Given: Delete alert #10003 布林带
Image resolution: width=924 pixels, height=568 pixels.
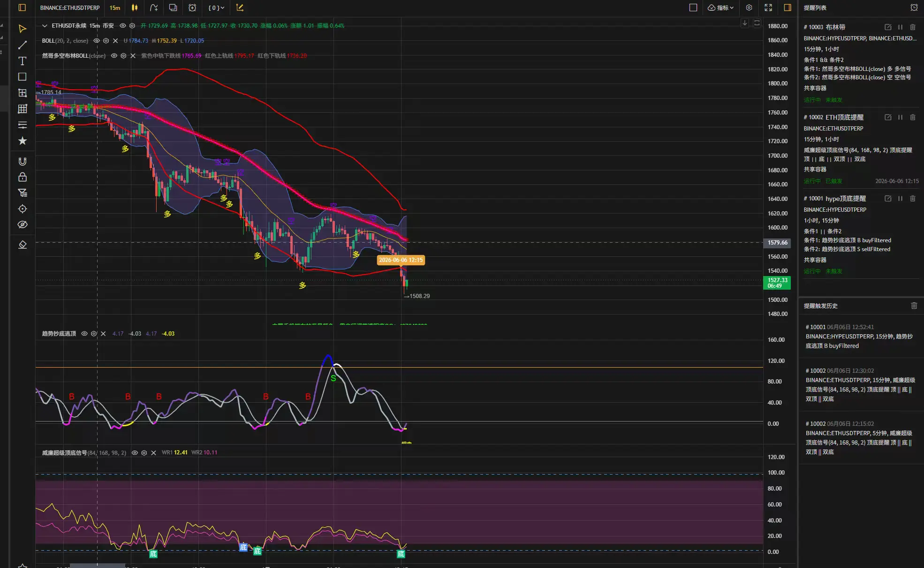Looking at the screenshot, I should (x=913, y=27).
